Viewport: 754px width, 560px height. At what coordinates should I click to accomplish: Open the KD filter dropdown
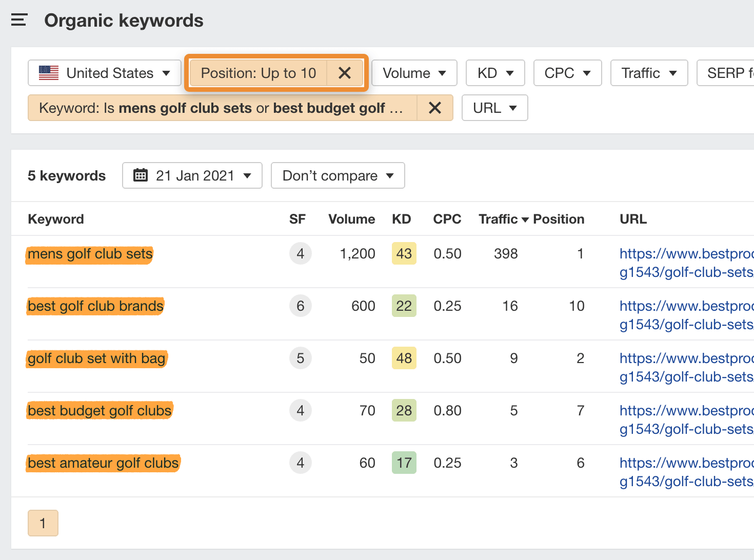495,73
